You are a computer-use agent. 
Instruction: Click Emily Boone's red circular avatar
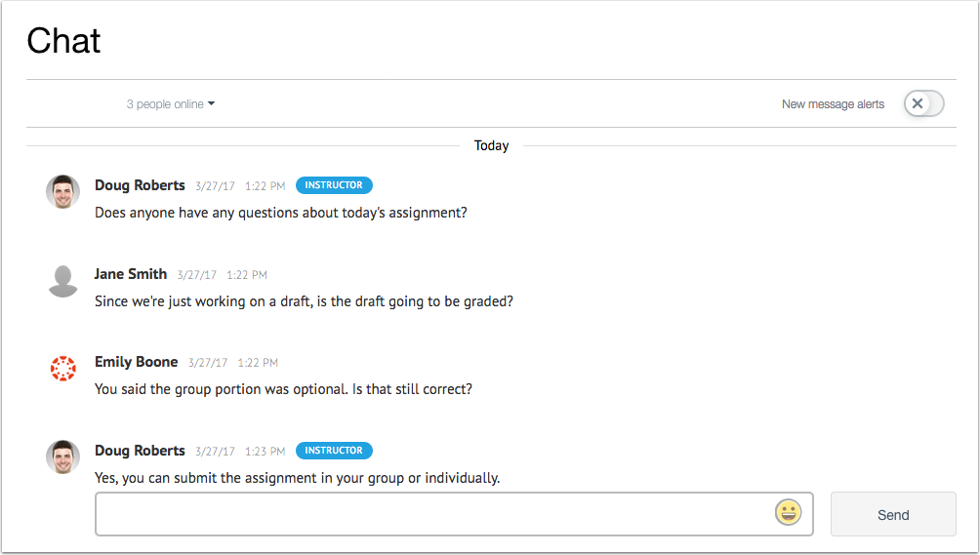click(63, 369)
